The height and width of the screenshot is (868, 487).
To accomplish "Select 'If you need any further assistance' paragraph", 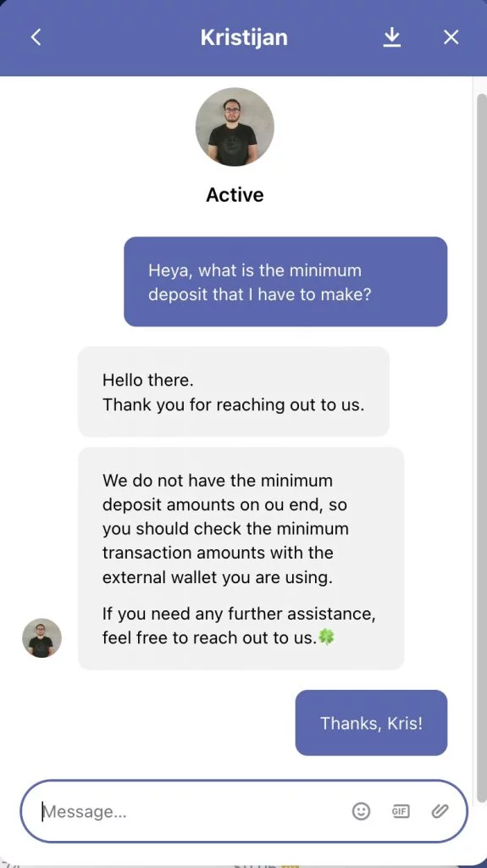I will click(x=239, y=626).
